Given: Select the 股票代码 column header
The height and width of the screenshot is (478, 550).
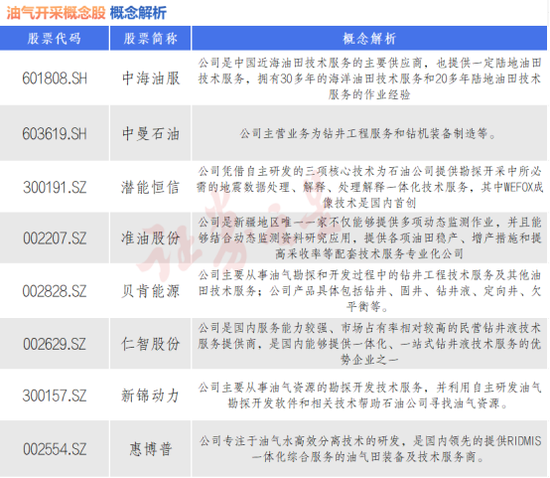Looking at the screenshot, I should coord(54,38).
